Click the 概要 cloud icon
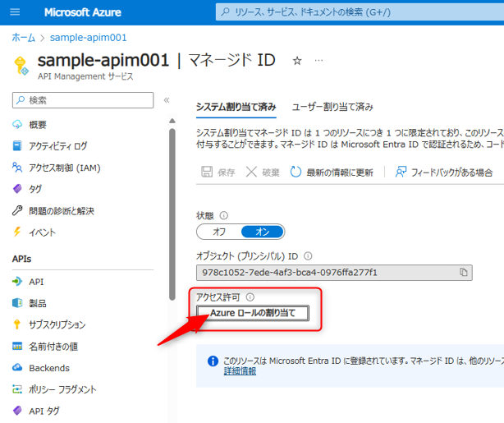This screenshot has height=423, width=504. click(17, 124)
